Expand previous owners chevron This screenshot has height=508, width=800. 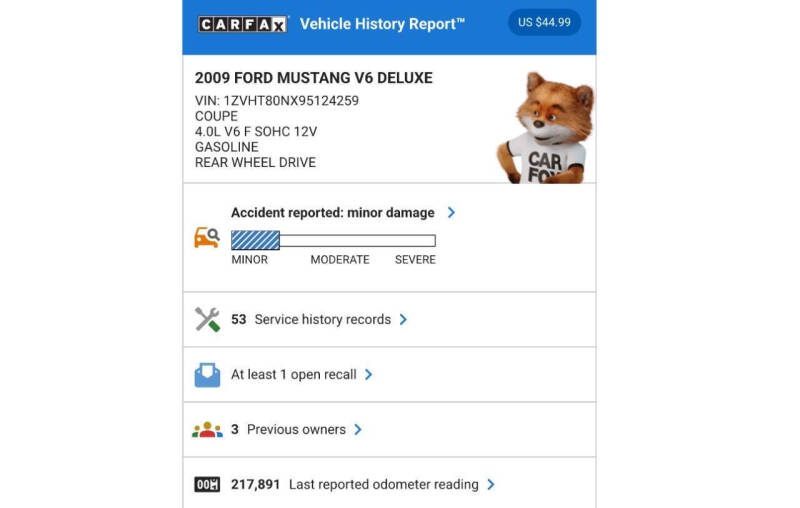click(358, 429)
